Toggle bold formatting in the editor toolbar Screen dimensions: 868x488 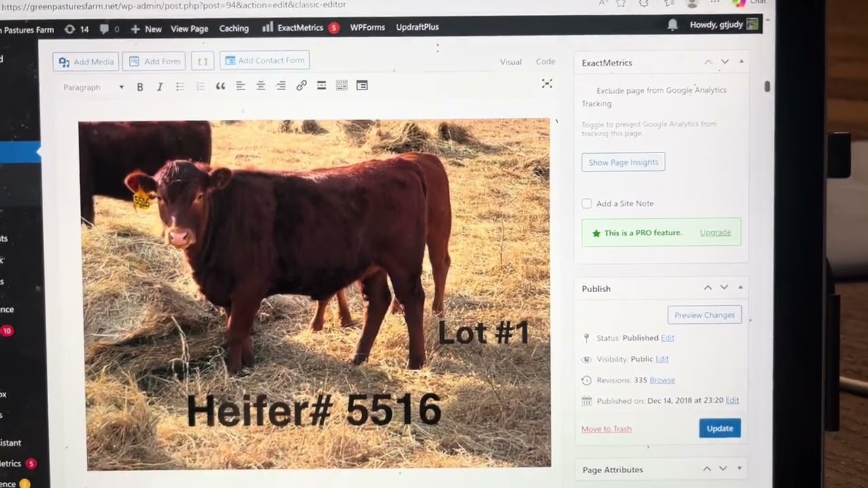tap(140, 87)
